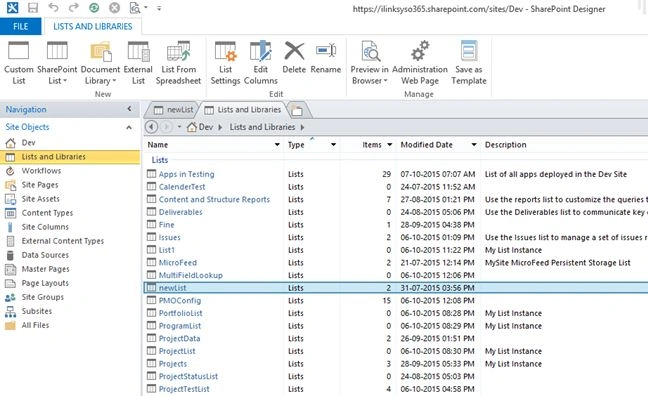Screen dimensions: 648x396
Task: Click the Custom List ribbon icon
Action: [x=19, y=63]
